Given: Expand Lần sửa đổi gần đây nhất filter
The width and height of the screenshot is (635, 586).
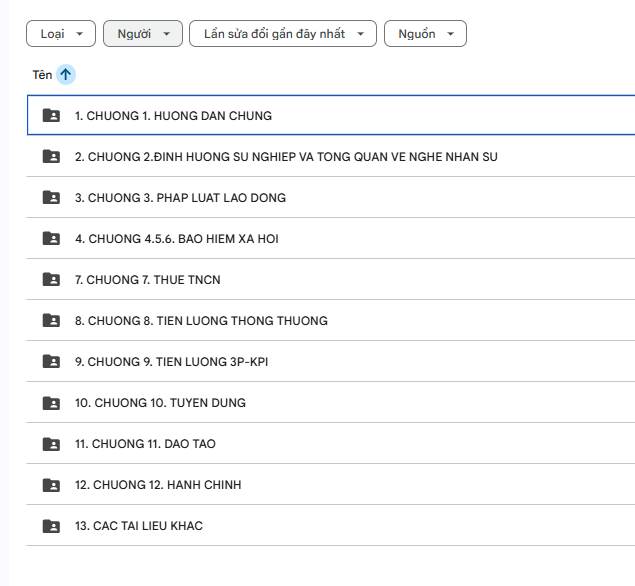Looking at the screenshot, I should point(283,34).
